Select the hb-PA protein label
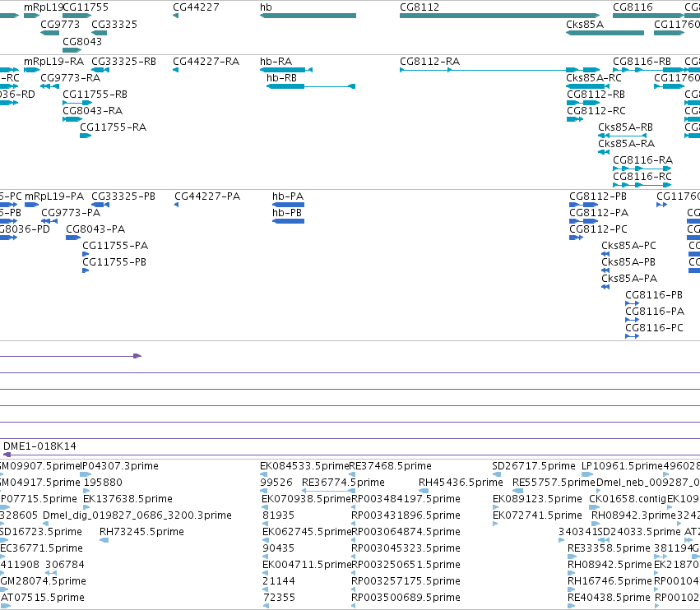This screenshot has width=700, height=610. point(288,196)
